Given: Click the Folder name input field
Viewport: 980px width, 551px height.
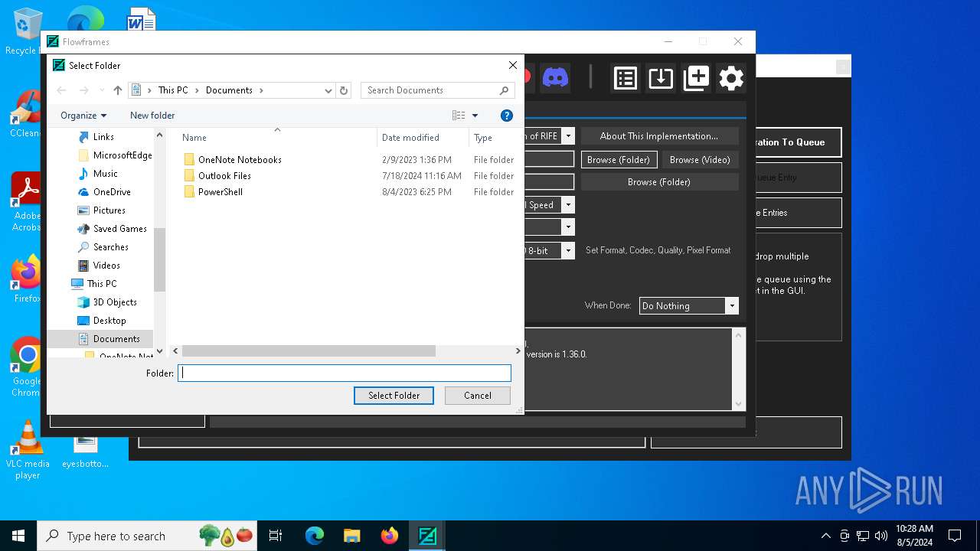Looking at the screenshot, I should (345, 373).
